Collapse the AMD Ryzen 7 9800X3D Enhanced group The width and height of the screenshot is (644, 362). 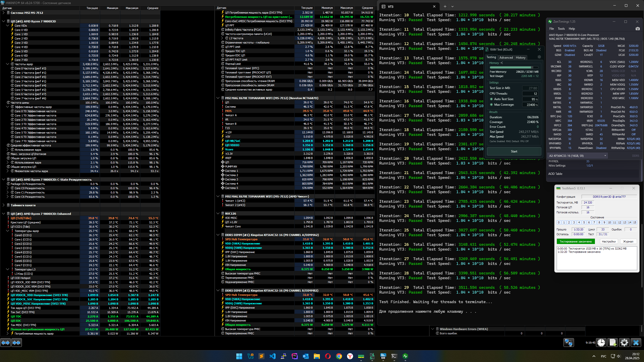click(4, 214)
